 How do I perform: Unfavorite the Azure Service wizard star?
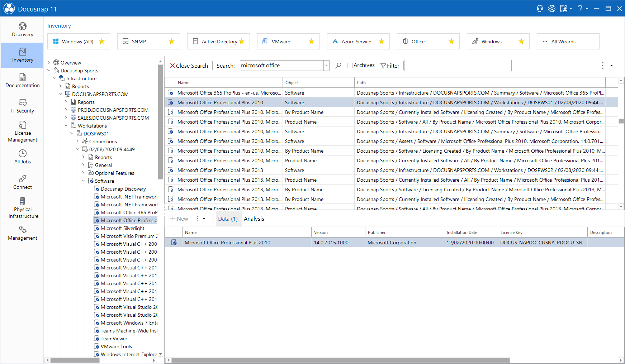pos(382,42)
